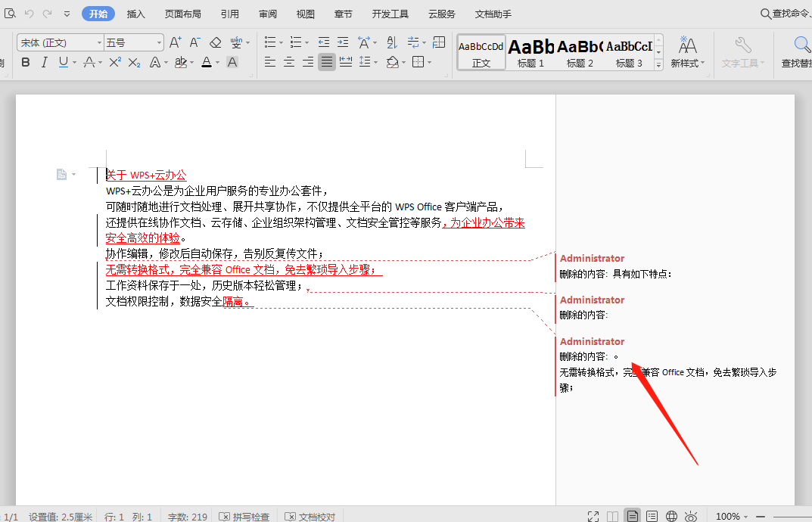The image size is (812, 522).
Task: Open the 云服务 tab
Action: 442,14
